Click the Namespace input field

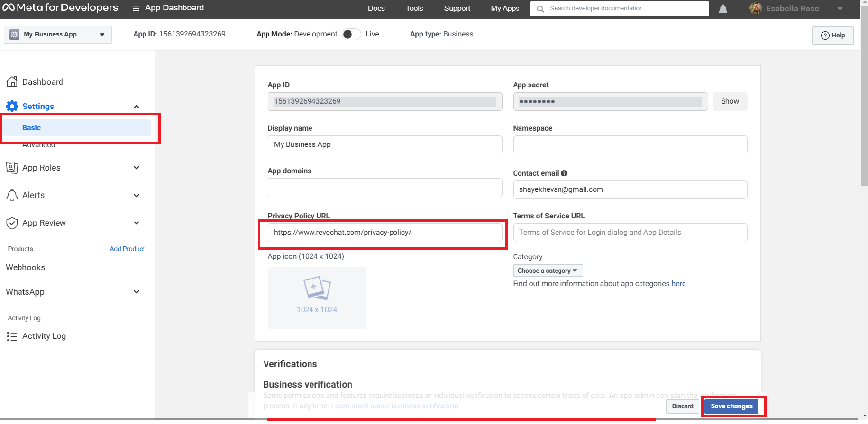pos(630,144)
